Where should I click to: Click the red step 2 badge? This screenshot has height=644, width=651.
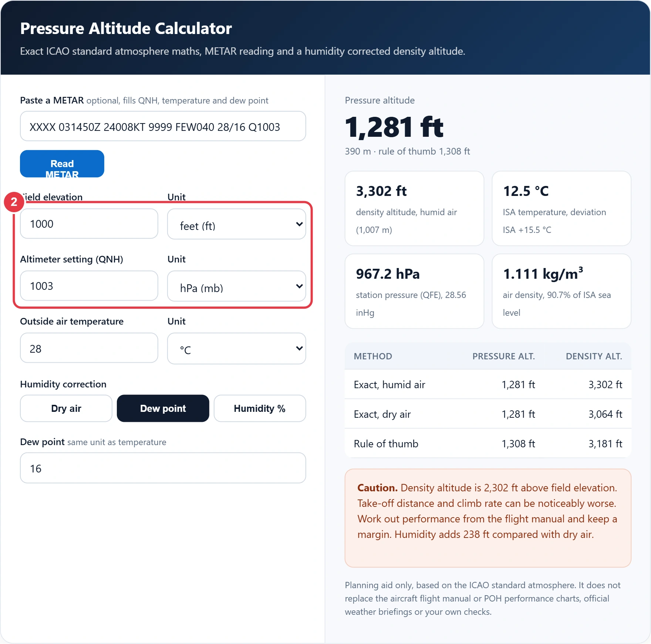click(14, 202)
